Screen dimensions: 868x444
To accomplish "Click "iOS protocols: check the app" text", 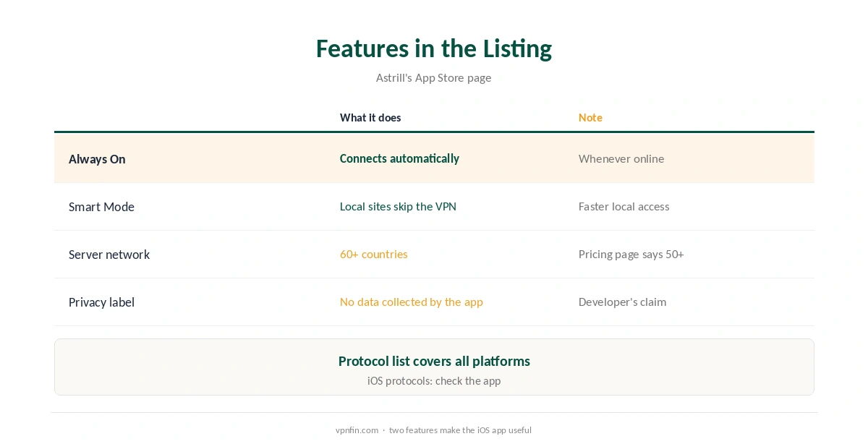I will (434, 381).
